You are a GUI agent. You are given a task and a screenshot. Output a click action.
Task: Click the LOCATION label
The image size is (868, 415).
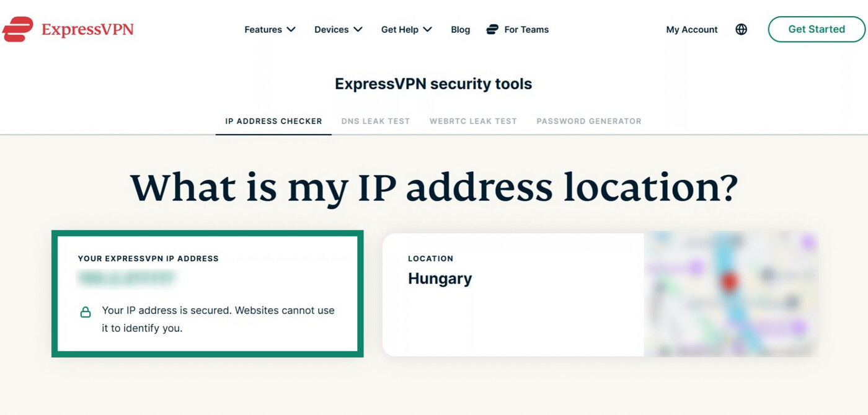[430, 258]
